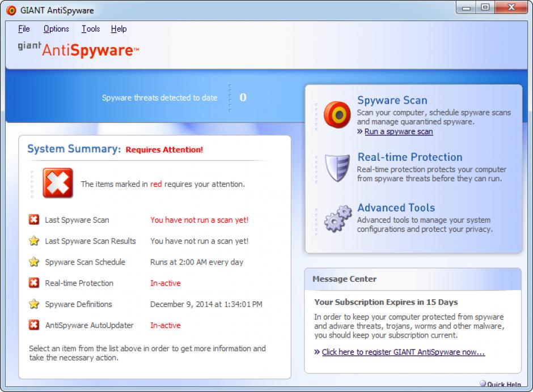Open the Real-time Protection heading
533x392 pixels.
[x=409, y=157]
